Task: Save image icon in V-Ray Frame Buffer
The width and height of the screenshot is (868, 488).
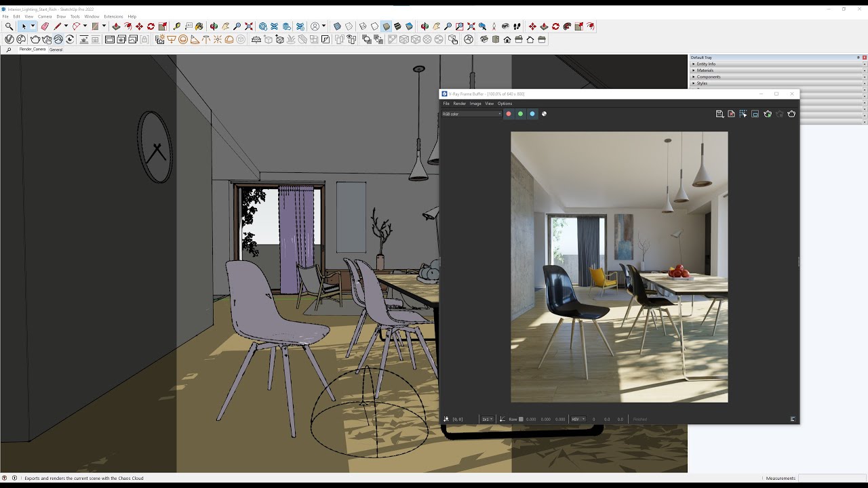Action: [719, 114]
